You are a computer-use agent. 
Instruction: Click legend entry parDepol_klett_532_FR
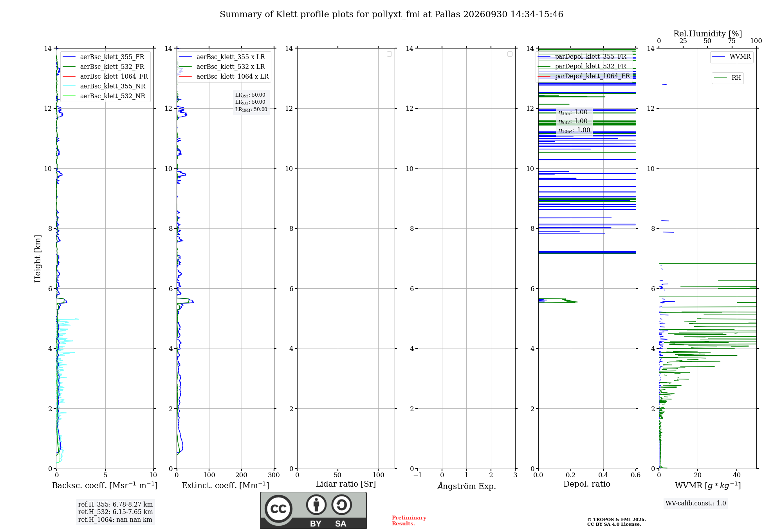(x=583, y=66)
